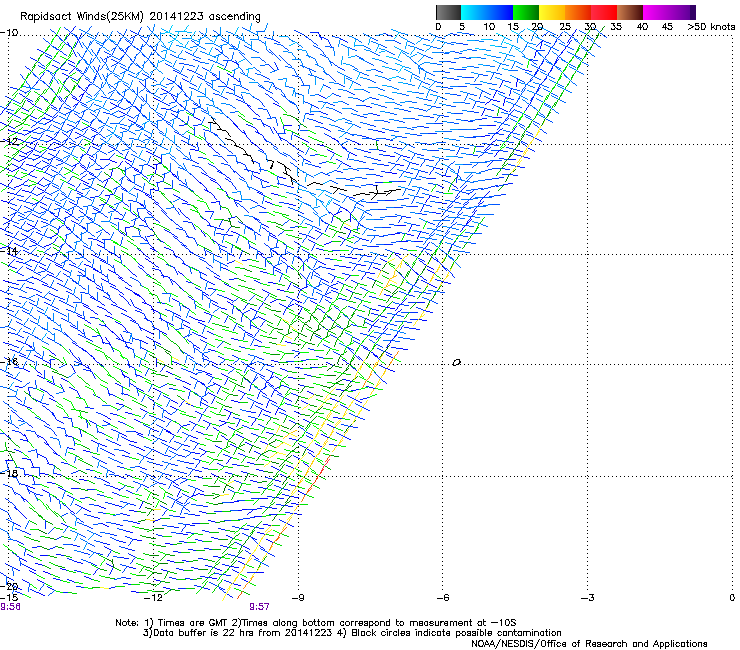Click the title 'Rapidscat Winds(25KM) 20141223 ascending'
740x650 pixels.
tap(140, 17)
